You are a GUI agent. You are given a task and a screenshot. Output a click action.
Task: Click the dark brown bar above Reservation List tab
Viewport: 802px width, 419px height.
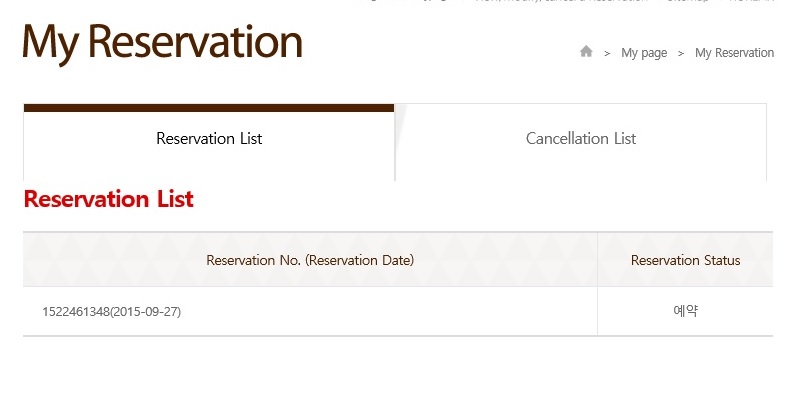[x=209, y=108]
